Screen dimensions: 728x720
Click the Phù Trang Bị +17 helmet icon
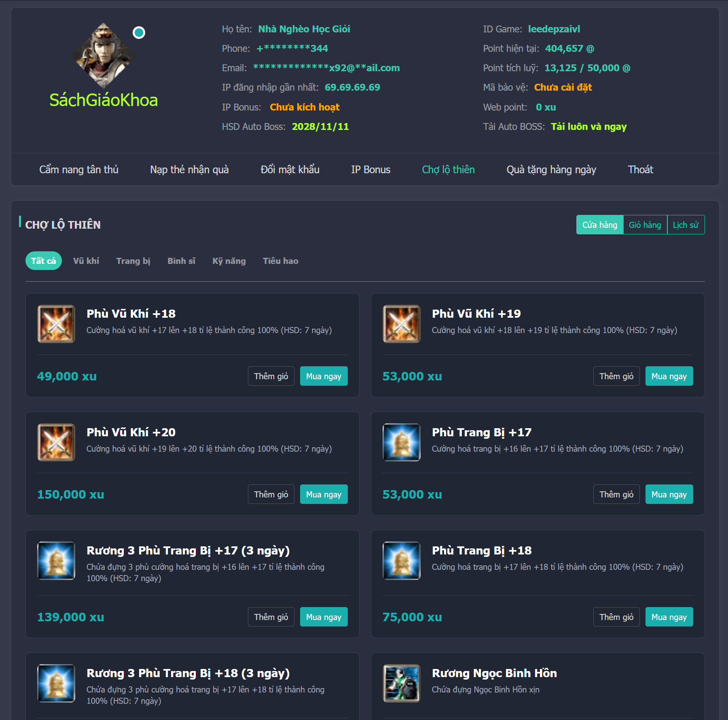(402, 442)
